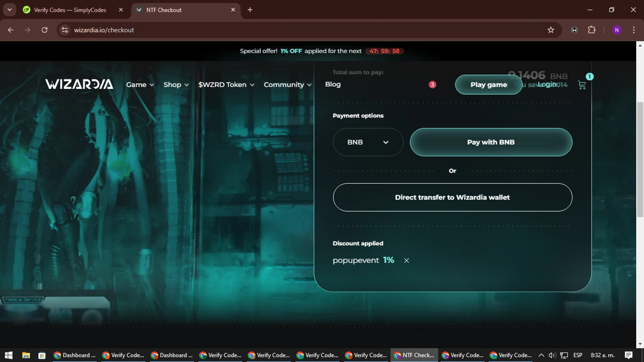Click the scrollbar up arrow
The height and width of the screenshot is (362, 644).
click(x=640, y=45)
